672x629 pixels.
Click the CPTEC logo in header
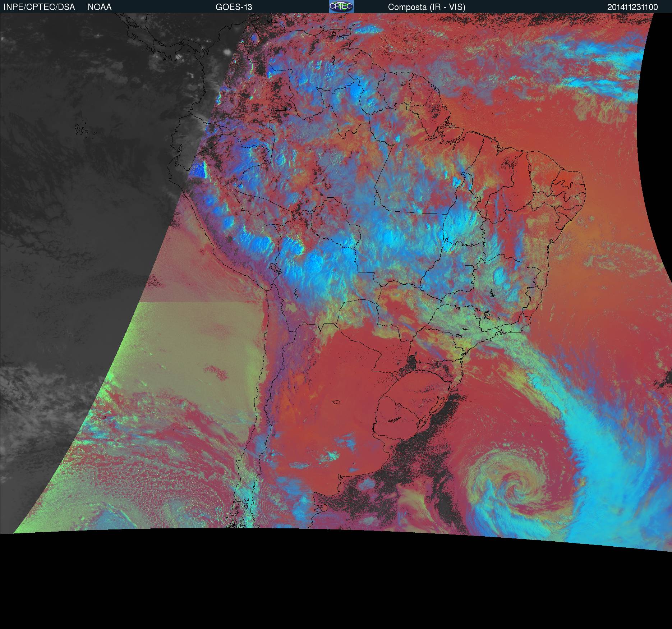pyautogui.click(x=341, y=6)
